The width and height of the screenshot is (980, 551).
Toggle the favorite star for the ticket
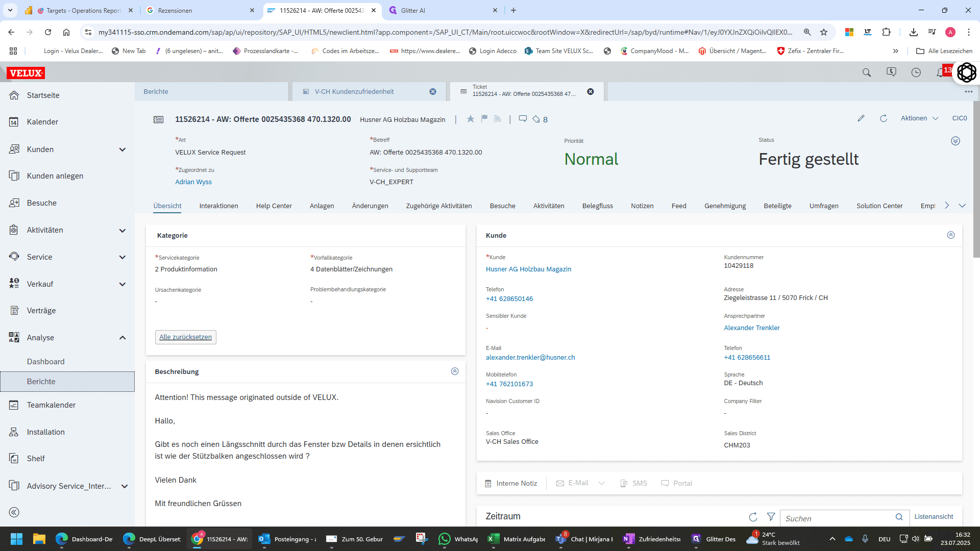point(471,119)
